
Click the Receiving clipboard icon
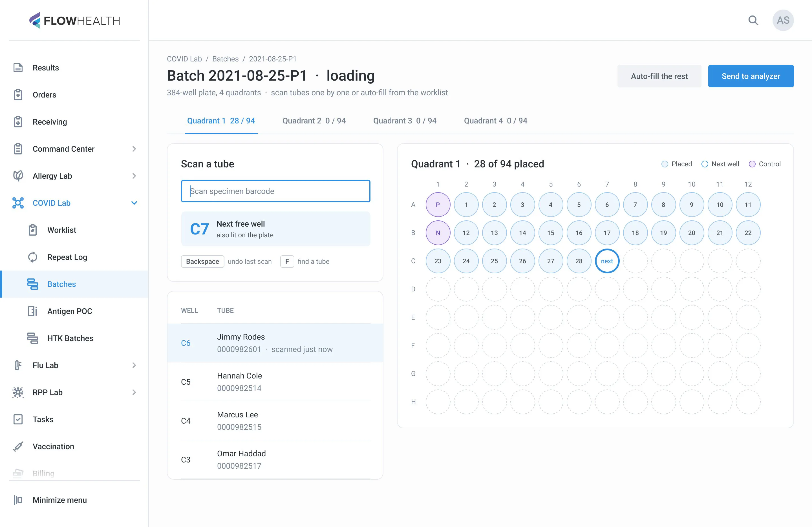(x=18, y=122)
